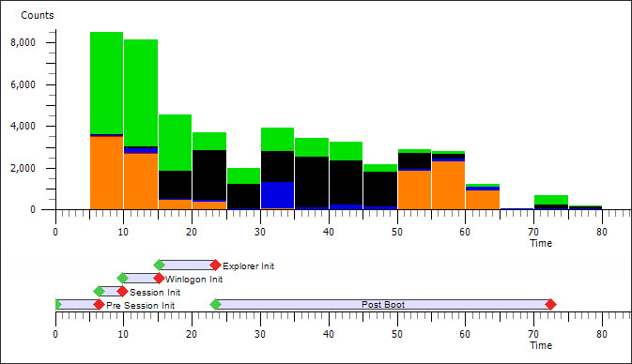This screenshot has height=364, width=632.
Task: Click the black segment of the bar at time 20-25
Action: (209, 174)
